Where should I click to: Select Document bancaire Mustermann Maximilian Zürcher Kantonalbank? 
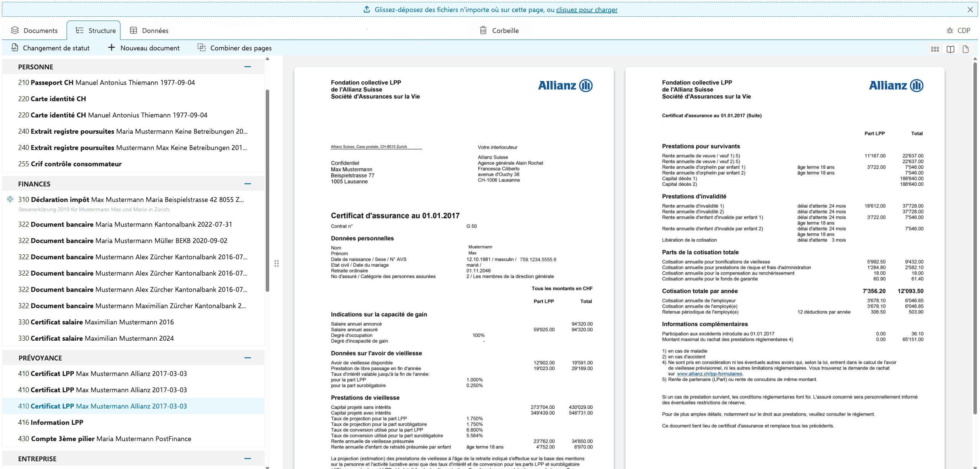[x=133, y=306]
